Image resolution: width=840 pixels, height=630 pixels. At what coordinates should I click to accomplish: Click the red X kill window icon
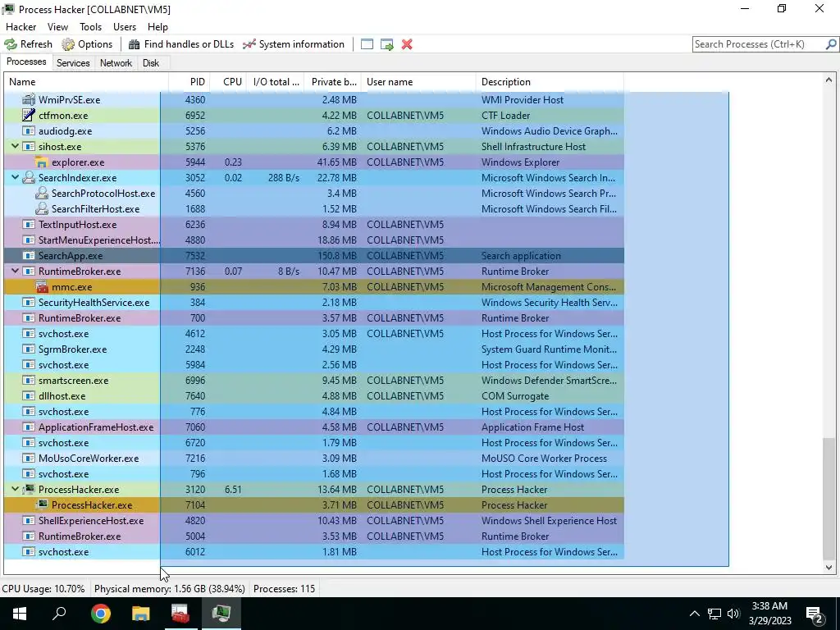pos(407,44)
